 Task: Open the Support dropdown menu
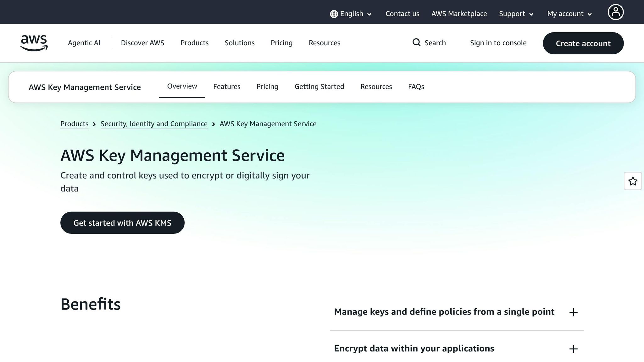516,14
